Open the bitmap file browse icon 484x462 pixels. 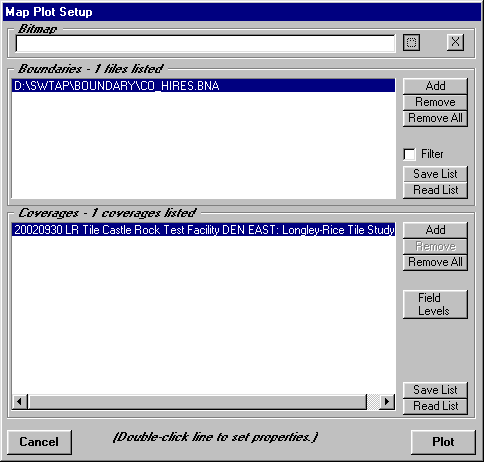pos(411,43)
